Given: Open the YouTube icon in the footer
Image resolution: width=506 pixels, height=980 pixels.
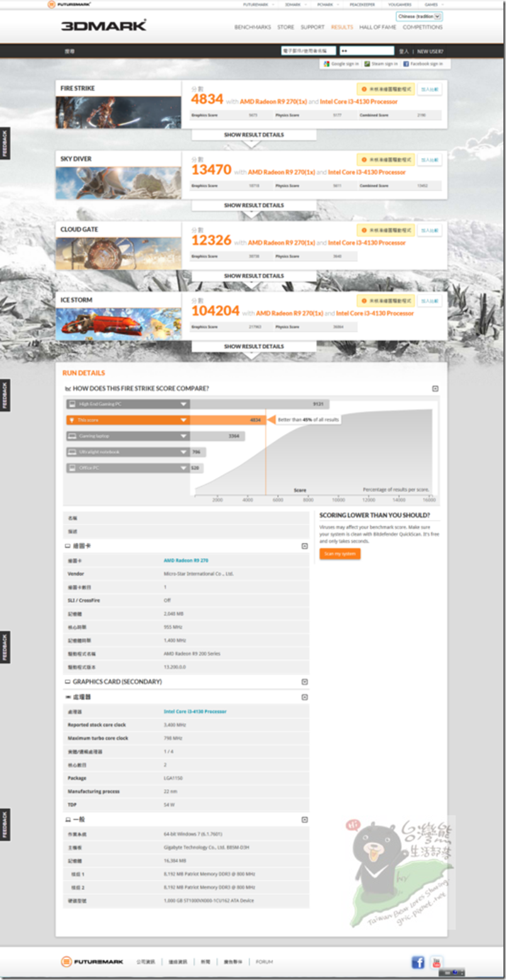Looking at the screenshot, I should [x=437, y=962].
